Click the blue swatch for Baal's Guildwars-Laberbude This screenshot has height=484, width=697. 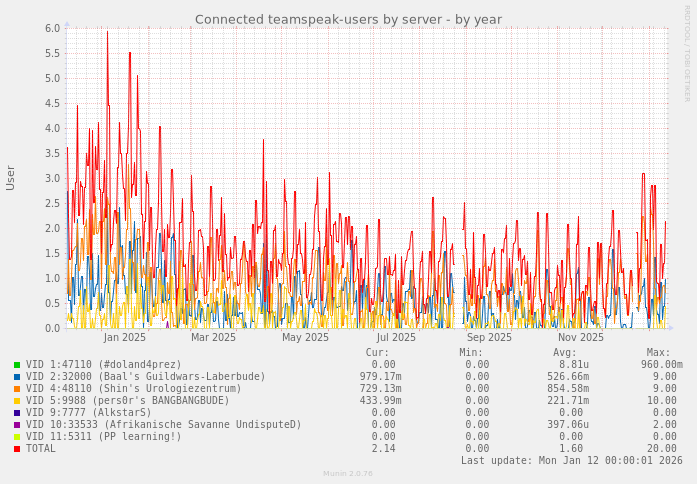pyautogui.click(x=17, y=377)
